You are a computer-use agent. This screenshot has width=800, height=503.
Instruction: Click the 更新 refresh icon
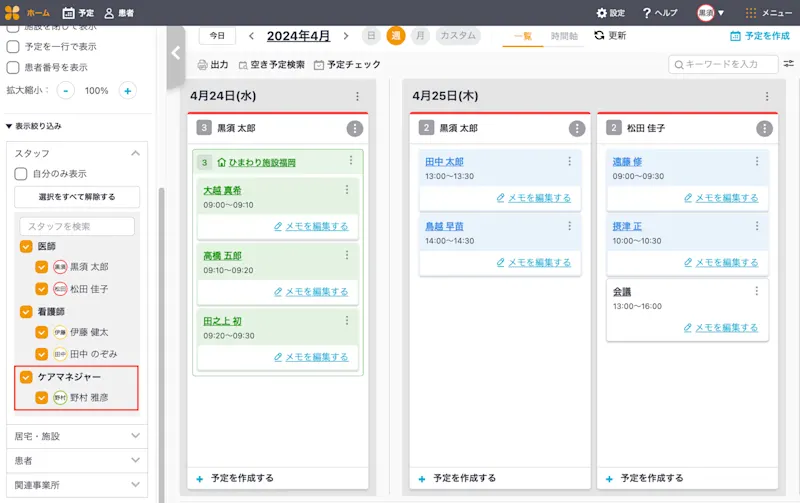(x=599, y=35)
